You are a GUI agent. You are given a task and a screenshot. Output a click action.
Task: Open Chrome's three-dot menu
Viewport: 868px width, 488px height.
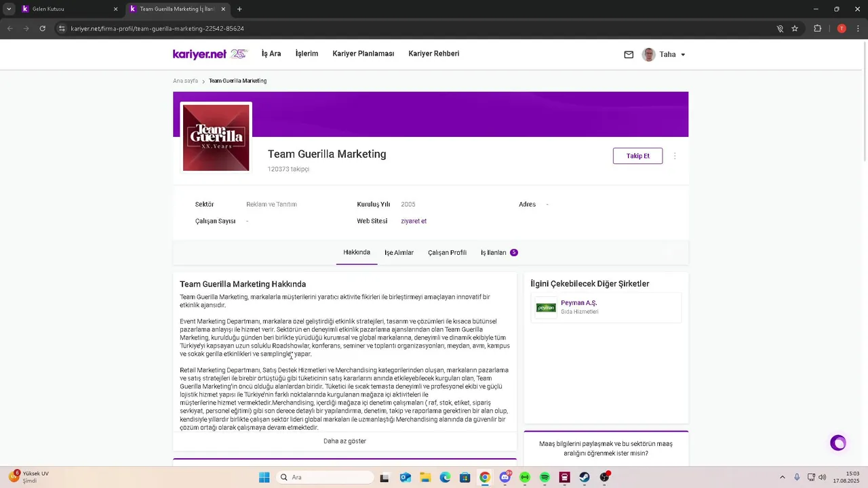(858, 28)
